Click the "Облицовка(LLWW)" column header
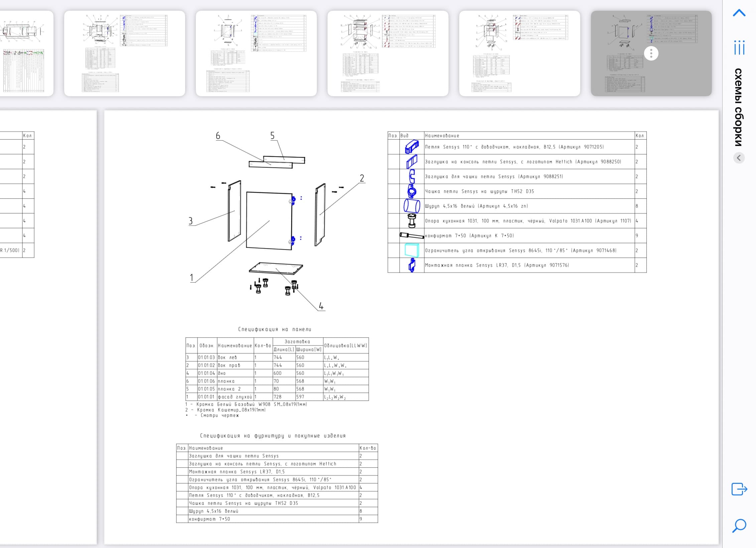This screenshot has width=756, height=548. click(346, 346)
